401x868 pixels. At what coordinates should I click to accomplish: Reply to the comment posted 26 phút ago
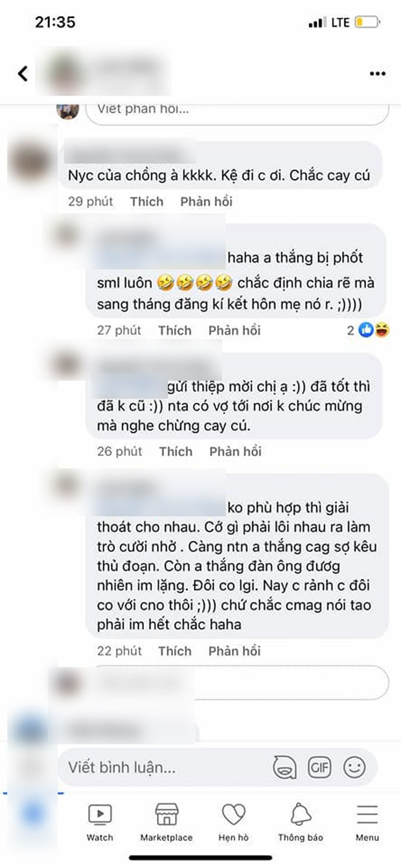pos(235,451)
